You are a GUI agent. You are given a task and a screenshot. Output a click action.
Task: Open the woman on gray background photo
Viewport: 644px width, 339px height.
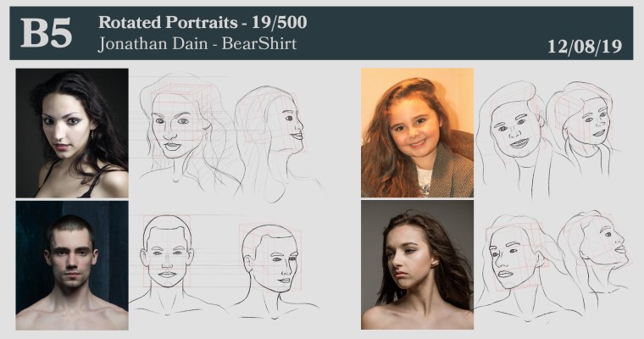click(x=417, y=264)
